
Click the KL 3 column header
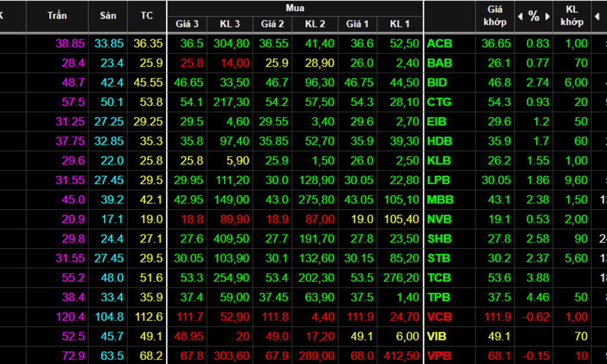[230, 24]
